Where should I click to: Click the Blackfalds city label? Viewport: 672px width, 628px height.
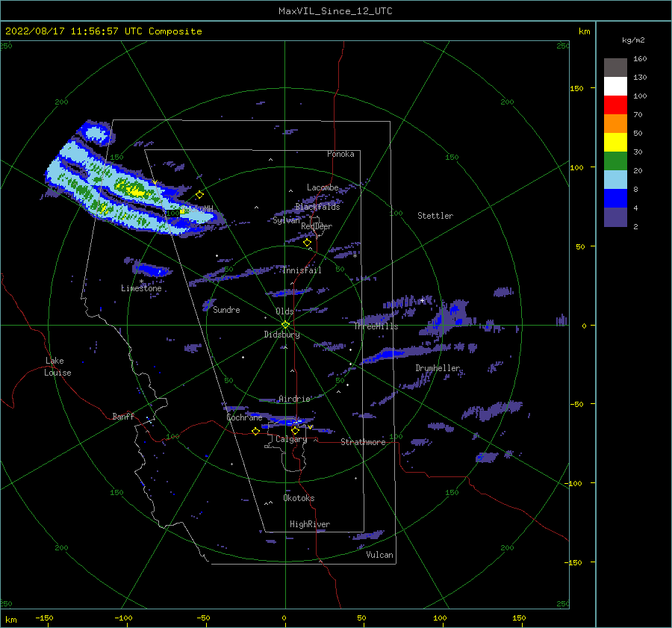coord(317,207)
